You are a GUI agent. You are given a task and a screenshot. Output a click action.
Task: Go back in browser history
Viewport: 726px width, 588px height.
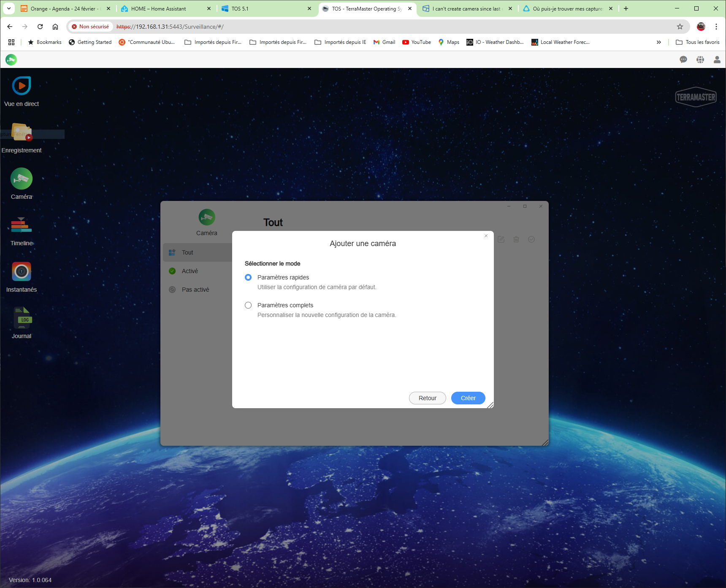[x=10, y=27]
